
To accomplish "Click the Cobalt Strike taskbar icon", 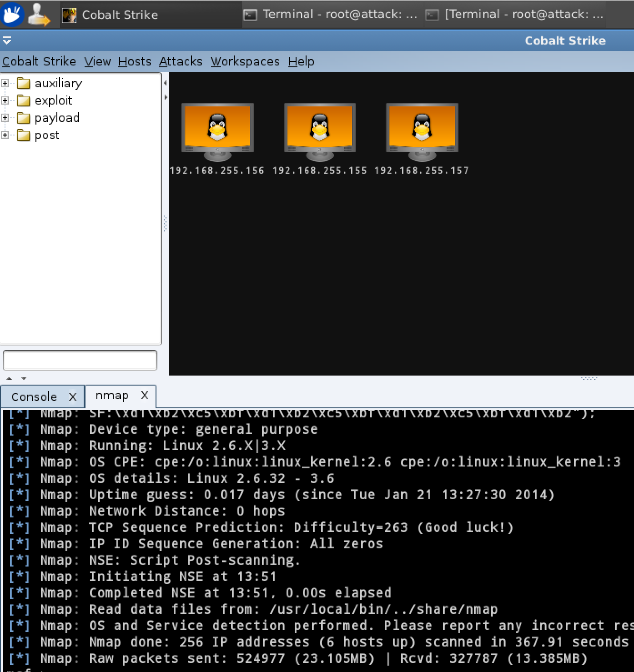I will coord(69,15).
